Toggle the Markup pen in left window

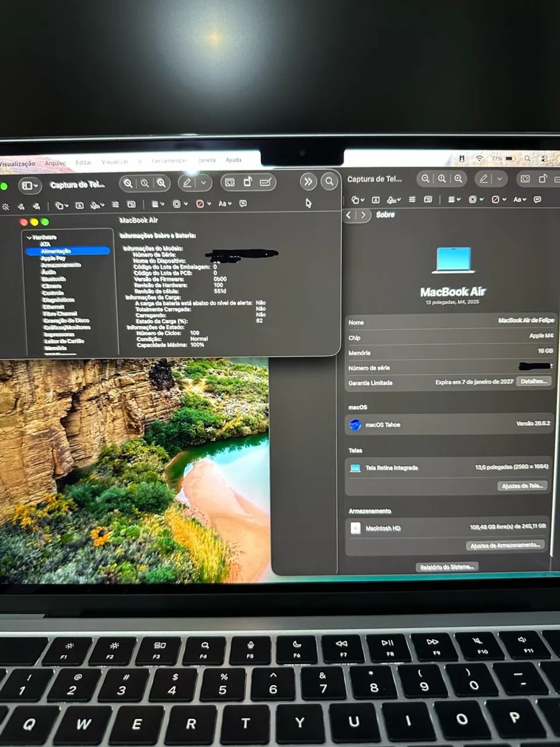(x=187, y=183)
